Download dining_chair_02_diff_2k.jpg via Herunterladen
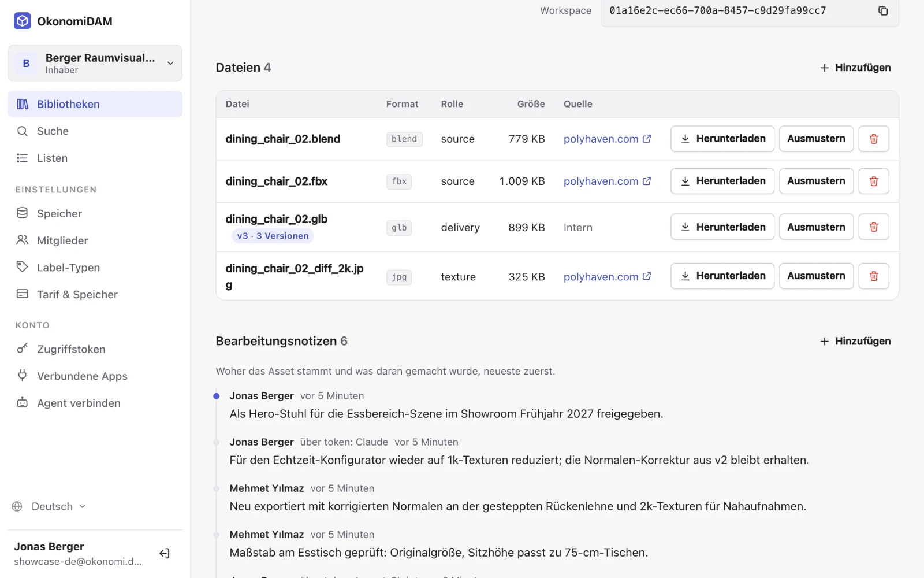Viewport: 924px width, 578px height. coord(722,276)
